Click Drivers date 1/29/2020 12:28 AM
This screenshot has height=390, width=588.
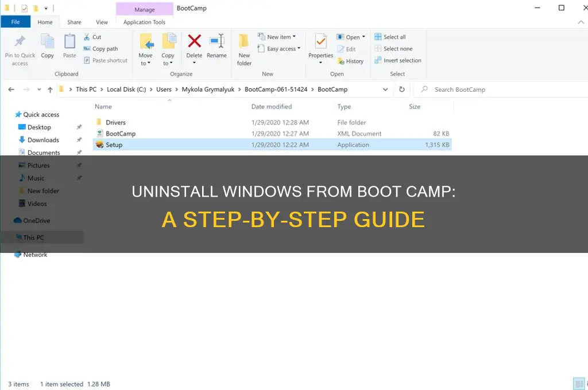click(x=280, y=123)
